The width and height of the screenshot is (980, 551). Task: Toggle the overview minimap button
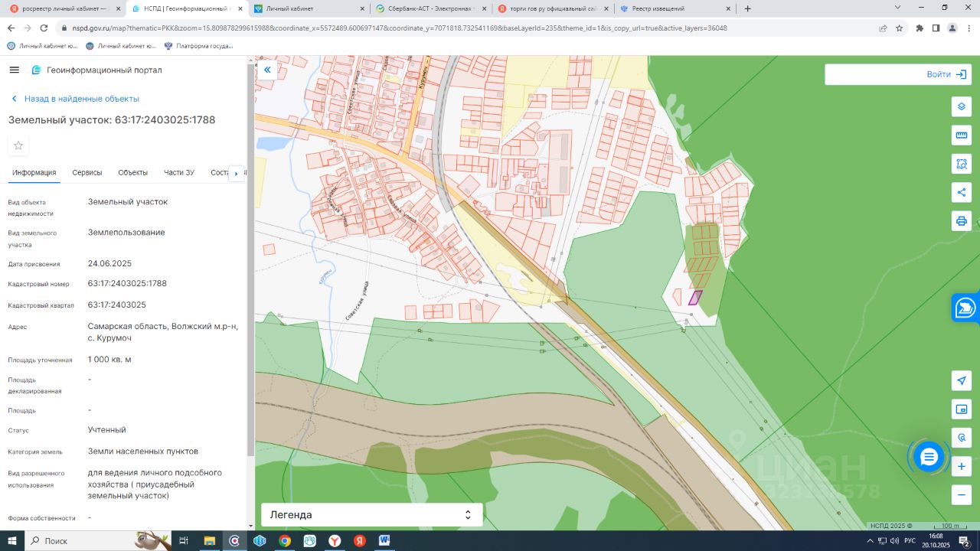(x=962, y=409)
